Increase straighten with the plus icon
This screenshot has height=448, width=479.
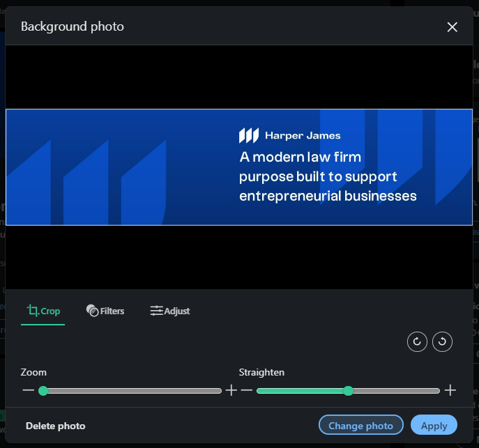pos(450,390)
